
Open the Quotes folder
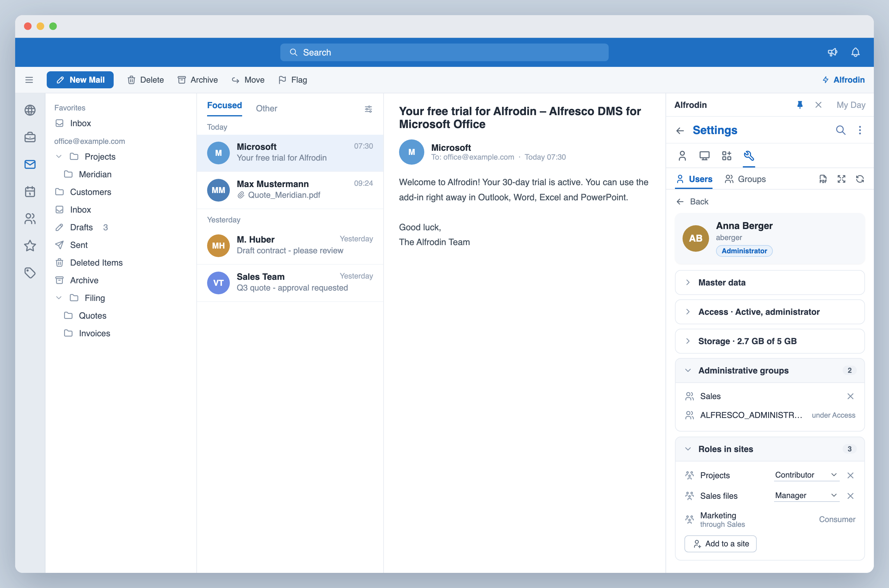click(x=85, y=315)
